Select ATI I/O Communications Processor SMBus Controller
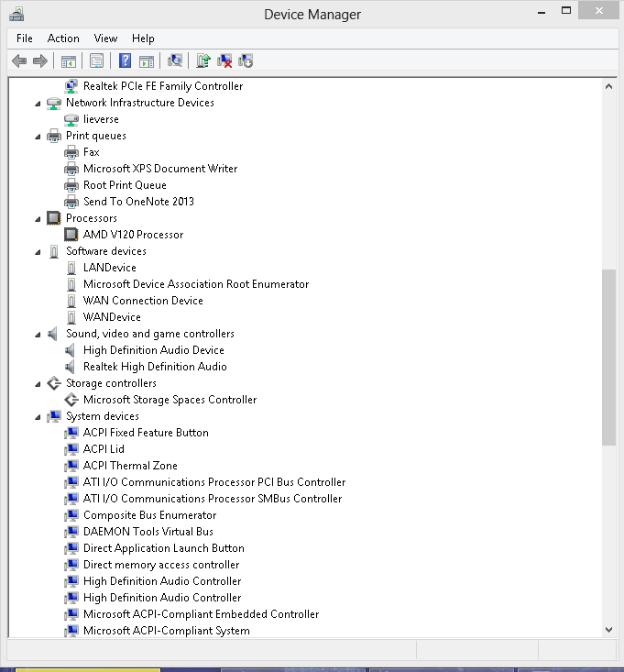Viewport: 624px width, 672px height. coord(213,499)
